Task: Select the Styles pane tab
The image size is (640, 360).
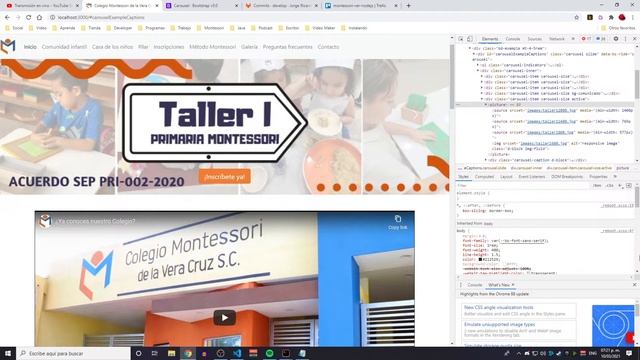Action: 463,177
